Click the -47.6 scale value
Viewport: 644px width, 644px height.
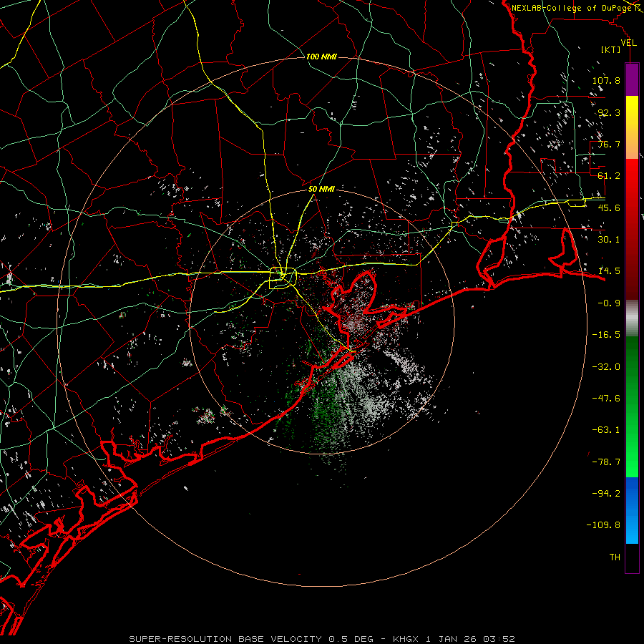click(606, 399)
